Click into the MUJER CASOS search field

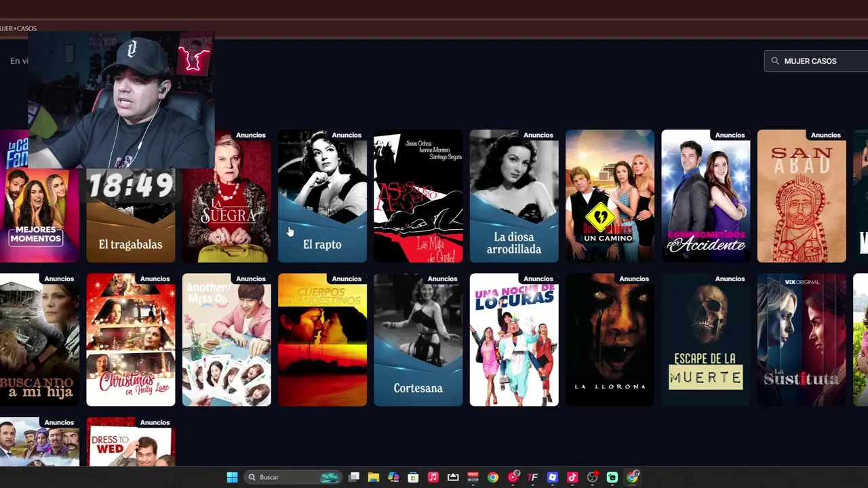coord(816,61)
